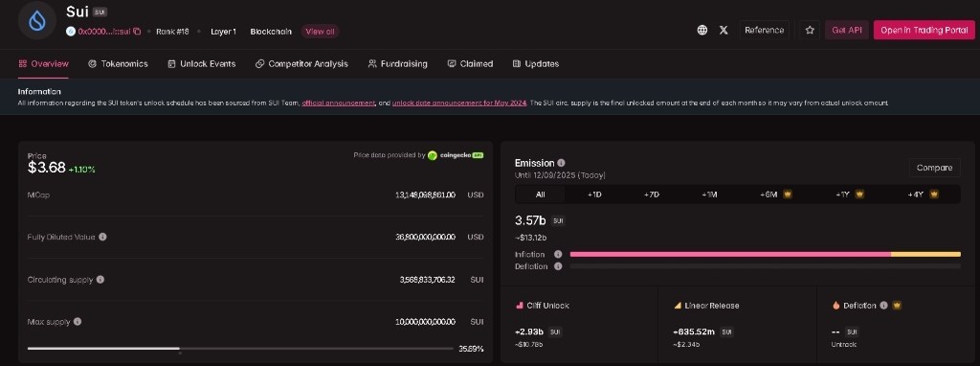This screenshot has width=980, height=366.
Task: Click the Deflation flame icon
Action: coord(835,306)
